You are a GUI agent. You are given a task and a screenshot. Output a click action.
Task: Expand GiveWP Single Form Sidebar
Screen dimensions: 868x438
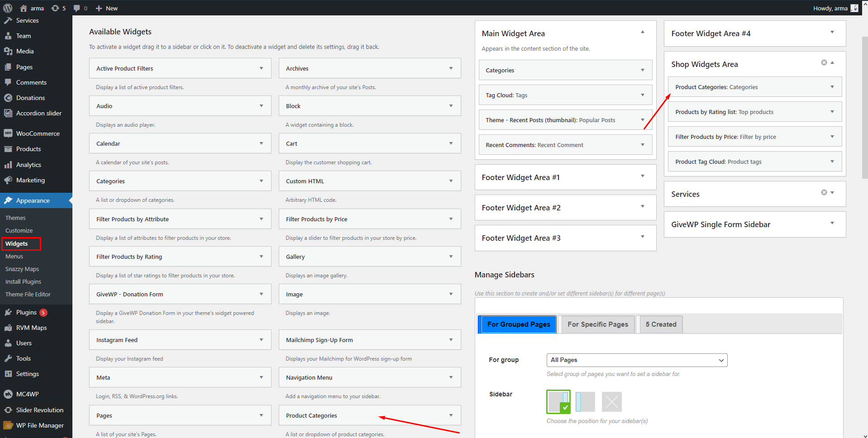coord(832,223)
